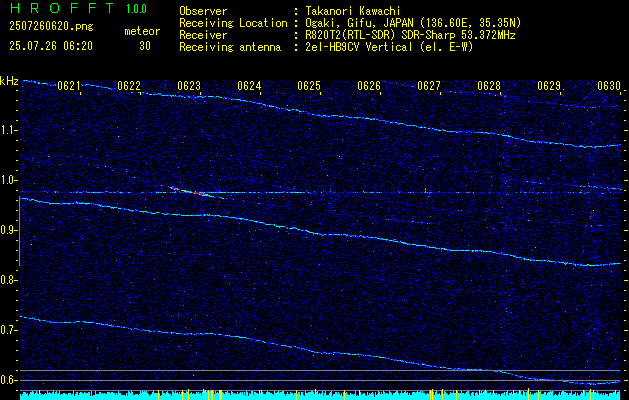Select the R820T2(RTL-SDR) SDR-Sharp 53.372MHz text
This screenshot has width=629, height=400.
(x=410, y=35)
